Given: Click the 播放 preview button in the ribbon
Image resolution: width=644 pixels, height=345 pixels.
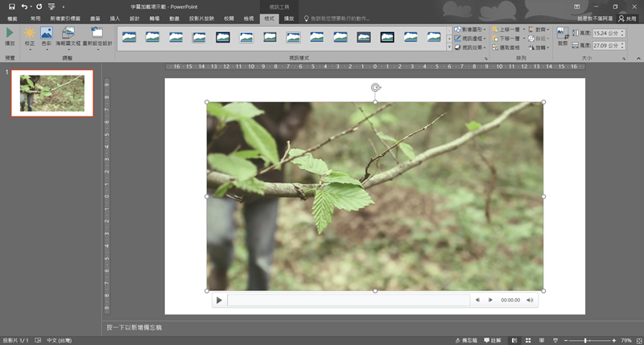Looking at the screenshot, I should tap(10, 36).
